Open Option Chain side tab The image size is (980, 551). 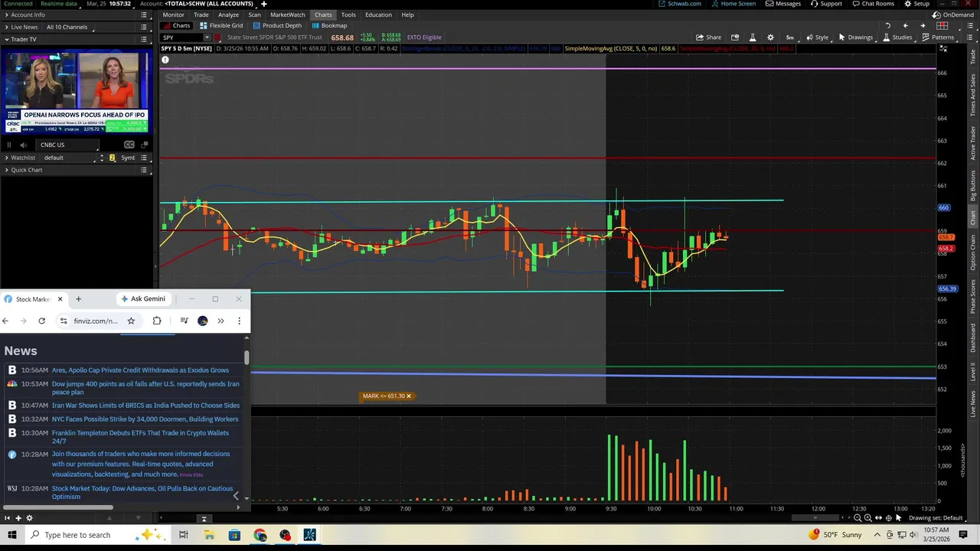click(973, 252)
